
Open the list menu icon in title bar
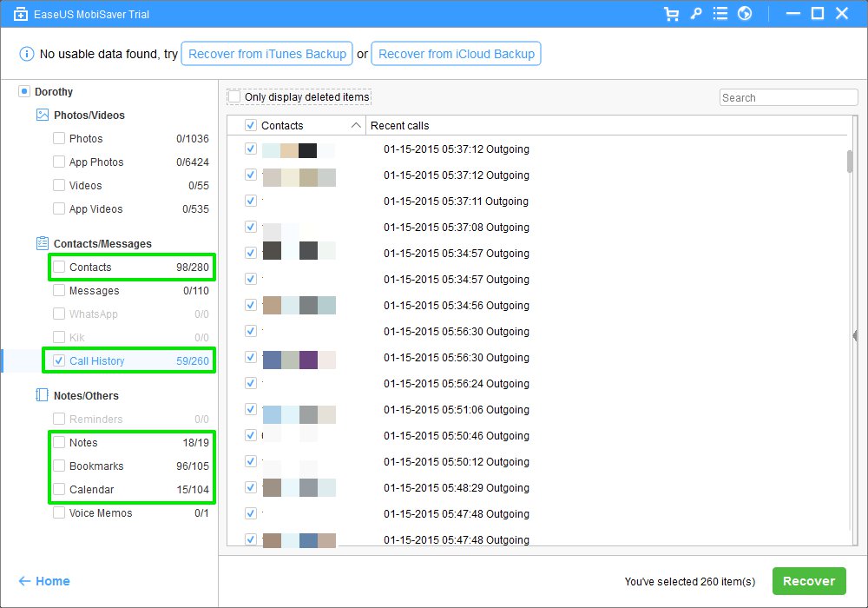point(720,14)
